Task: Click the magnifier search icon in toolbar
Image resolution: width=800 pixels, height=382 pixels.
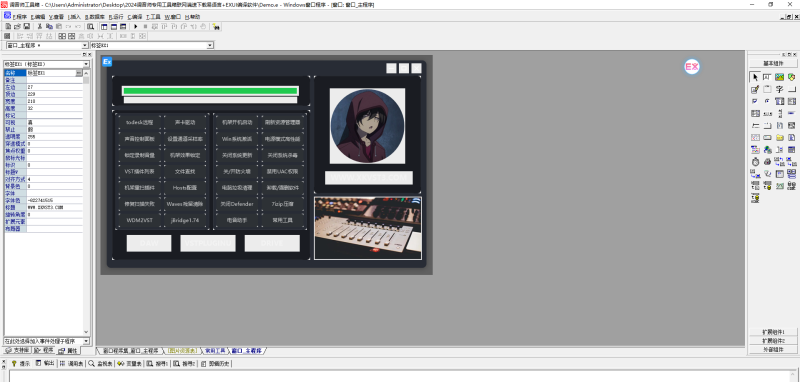Action: coord(91,27)
